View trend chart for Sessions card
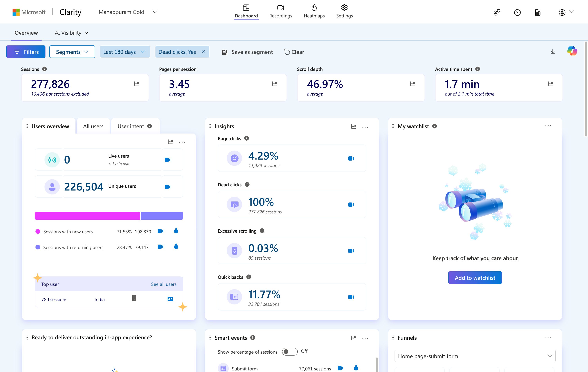The width and height of the screenshot is (588, 372). (136, 84)
